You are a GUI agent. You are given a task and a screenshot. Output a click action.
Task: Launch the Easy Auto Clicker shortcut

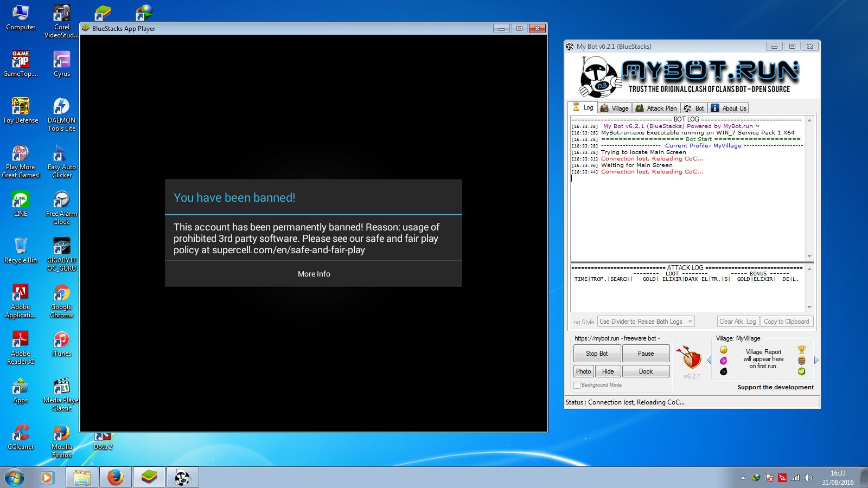coord(61,161)
